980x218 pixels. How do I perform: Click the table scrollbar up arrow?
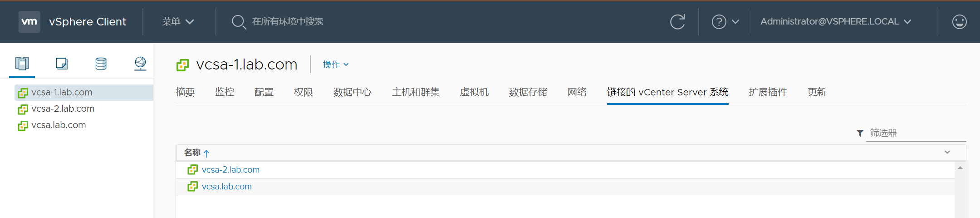(x=960, y=168)
